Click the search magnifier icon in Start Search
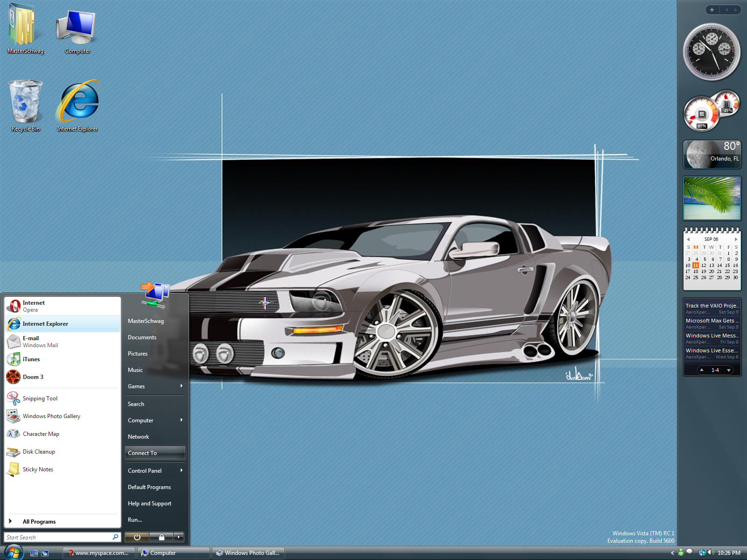 115,537
